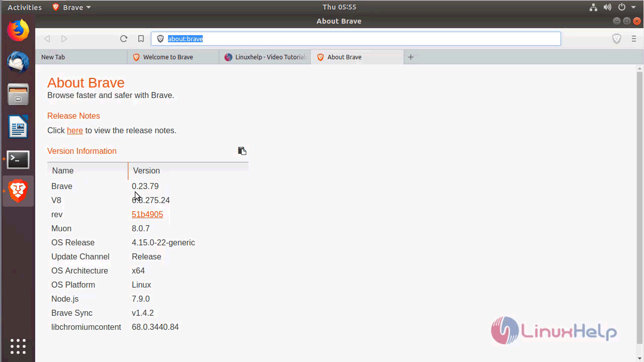The width and height of the screenshot is (644, 362).
Task: Switch to the Welcome to Brave tab
Action: coord(173,57)
